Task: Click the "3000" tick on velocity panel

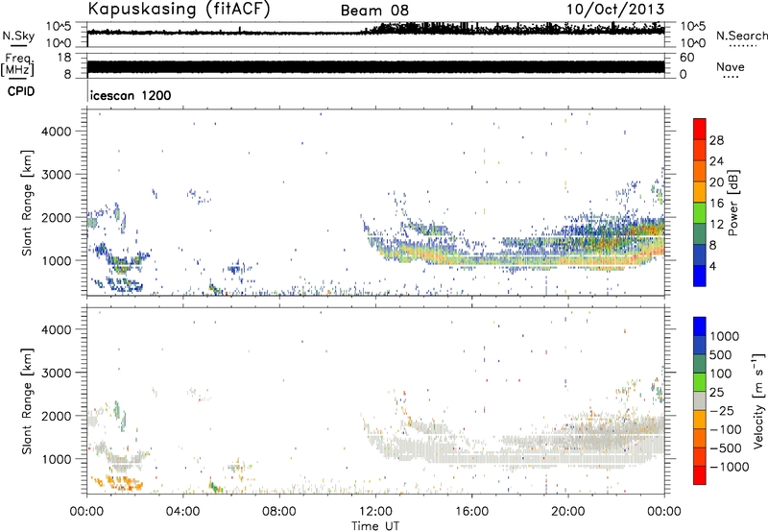Action: pos(56,373)
